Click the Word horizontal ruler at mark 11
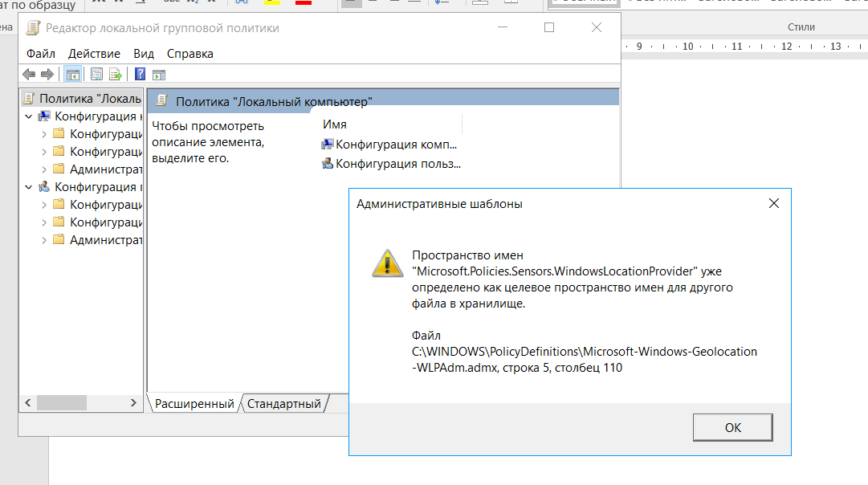868x485 pixels. (737, 47)
